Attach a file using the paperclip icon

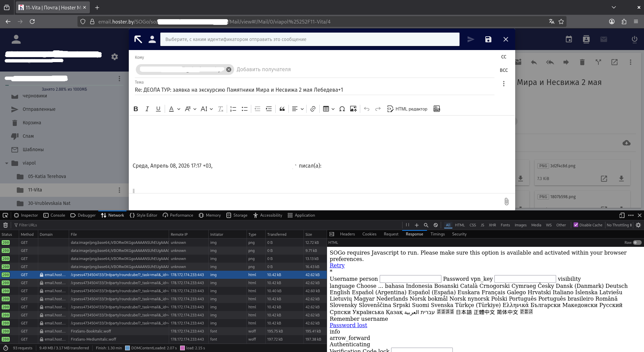tap(506, 202)
